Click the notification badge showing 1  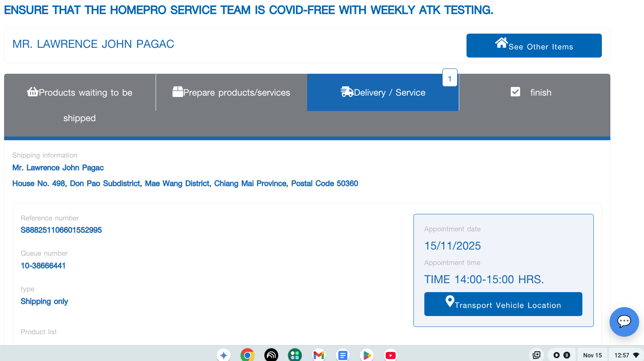coord(449,78)
